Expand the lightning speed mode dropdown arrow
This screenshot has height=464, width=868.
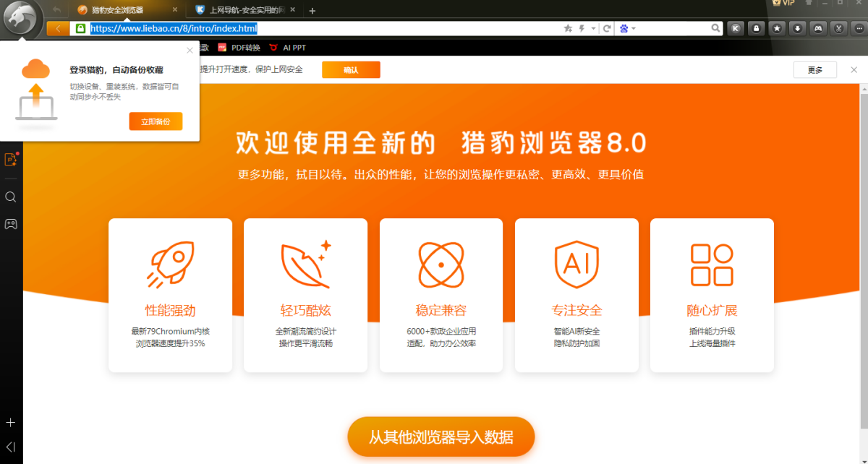(x=593, y=29)
